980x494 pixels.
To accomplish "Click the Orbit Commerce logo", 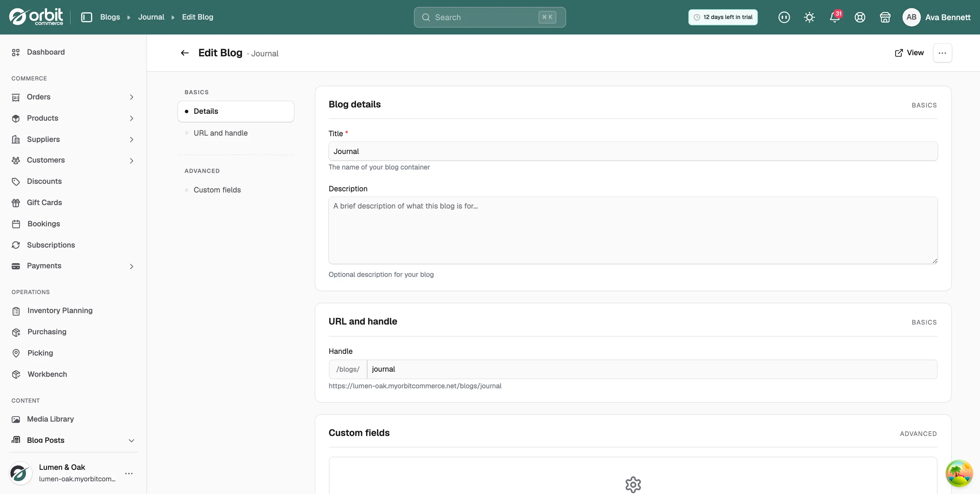I will (36, 17).
